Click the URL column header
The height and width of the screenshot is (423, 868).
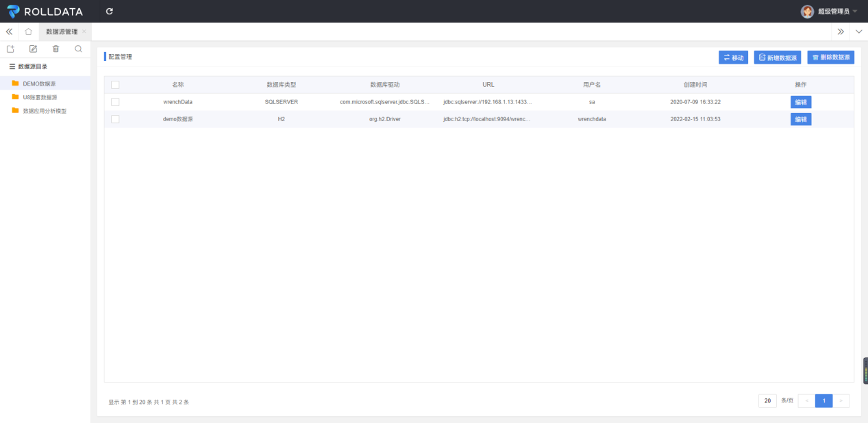pyautogui.click(x=488, y=85)
